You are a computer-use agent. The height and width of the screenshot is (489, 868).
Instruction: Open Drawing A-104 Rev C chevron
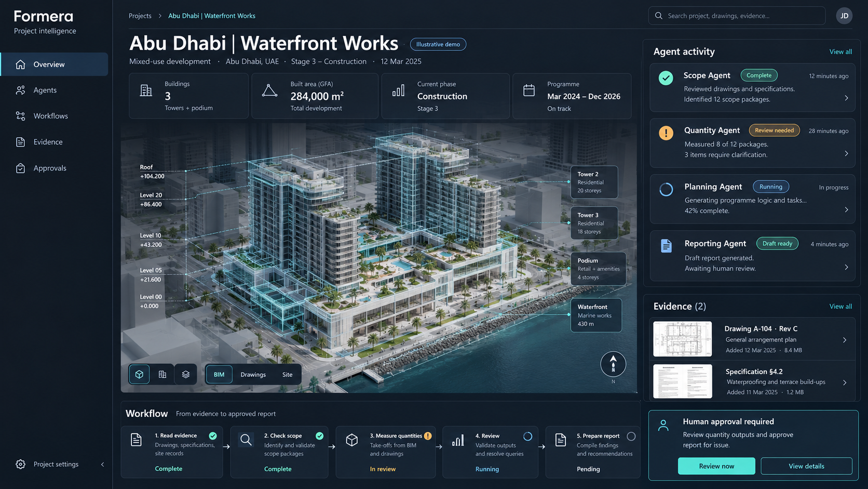pos(845,340)
